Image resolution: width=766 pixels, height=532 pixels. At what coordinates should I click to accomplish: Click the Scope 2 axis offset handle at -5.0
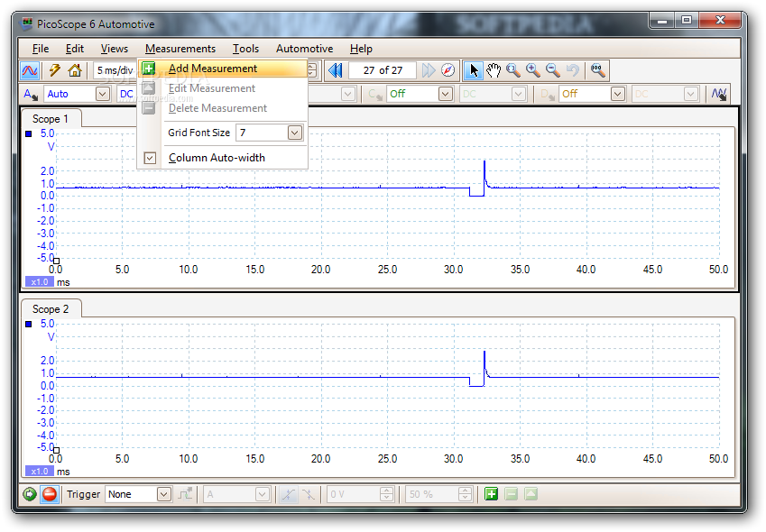(x=56, y=451)
